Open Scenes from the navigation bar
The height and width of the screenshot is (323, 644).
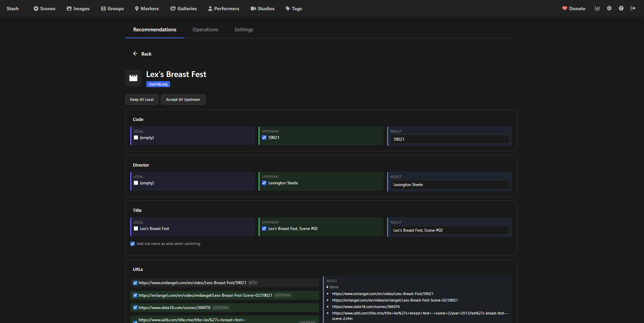pos(44,9)
